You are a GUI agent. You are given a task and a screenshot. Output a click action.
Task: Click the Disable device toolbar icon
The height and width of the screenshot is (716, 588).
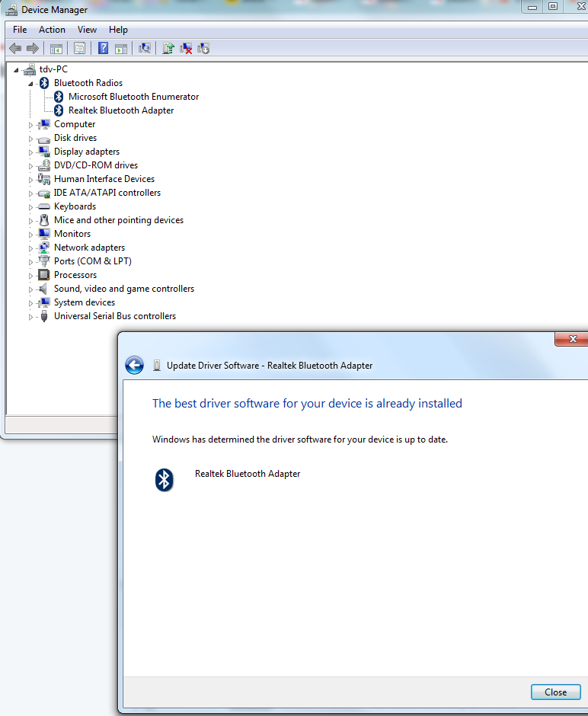click(x=203, y=49)
